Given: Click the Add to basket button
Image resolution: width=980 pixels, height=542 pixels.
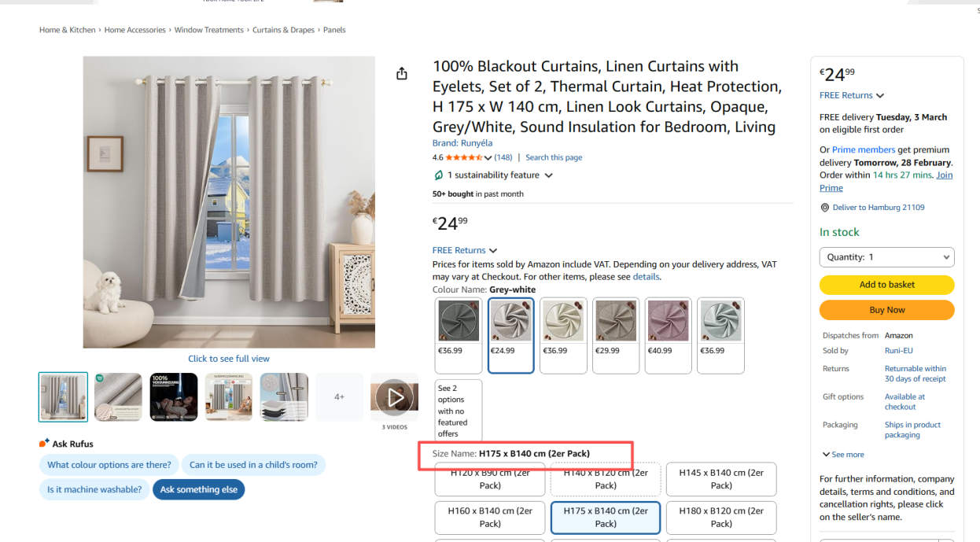Looking at the screenshot, I should click(x=886, y=285).
